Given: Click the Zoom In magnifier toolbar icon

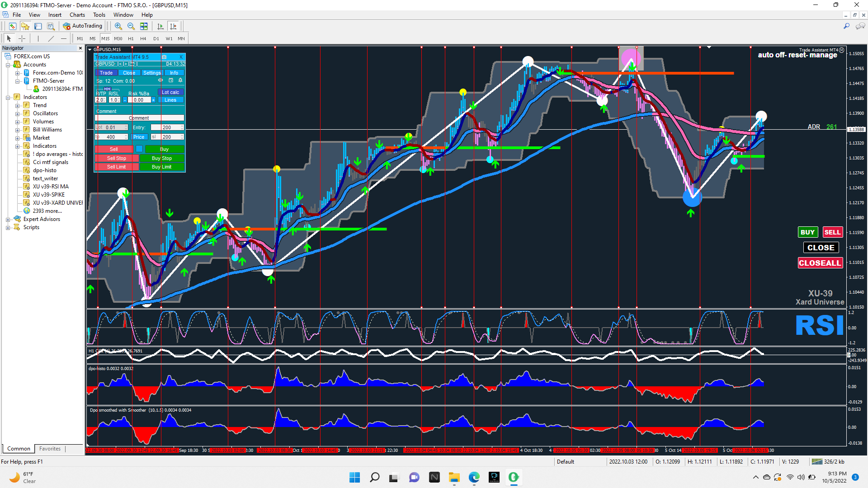Looking at the screenshot, I should point(118,26).
